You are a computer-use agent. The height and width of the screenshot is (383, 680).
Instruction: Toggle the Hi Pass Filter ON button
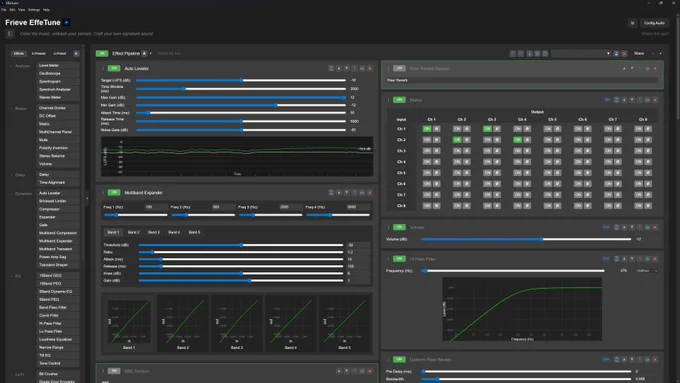[399, 259]
